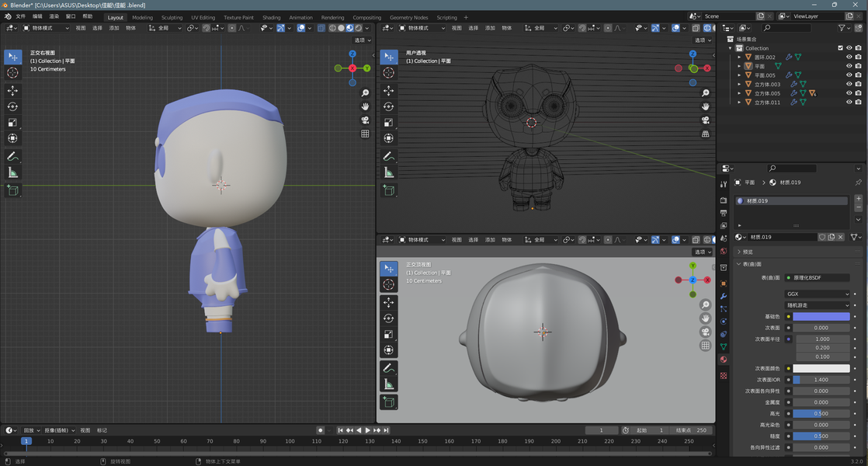Unlink material 材质.019 with the X icon

click(840, 237)
